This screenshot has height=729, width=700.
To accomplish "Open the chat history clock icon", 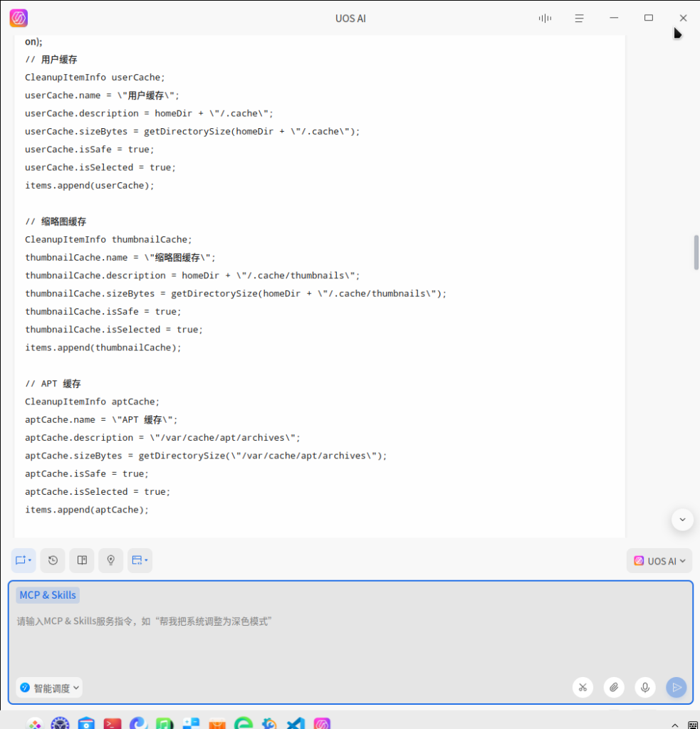I will coord(53,560).
